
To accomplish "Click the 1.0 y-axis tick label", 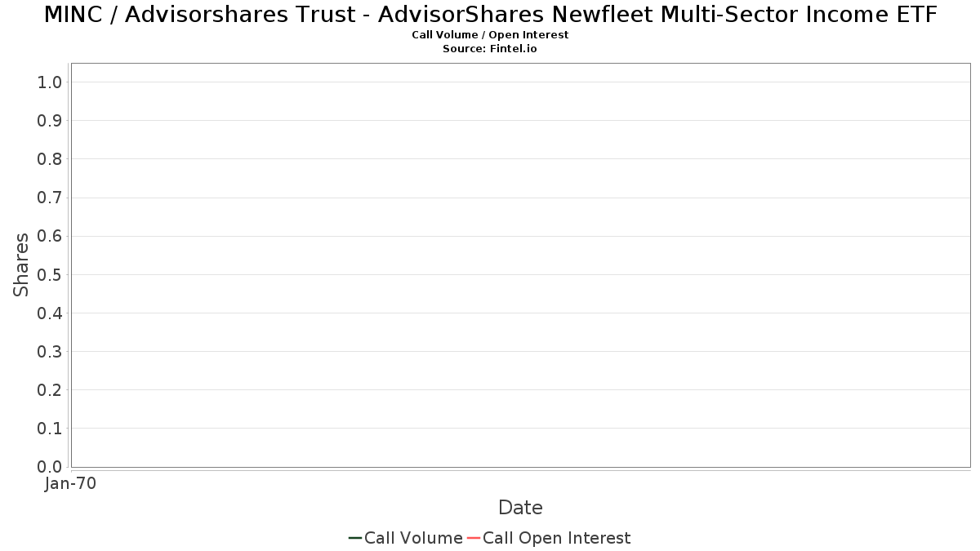I will (50, 82).
